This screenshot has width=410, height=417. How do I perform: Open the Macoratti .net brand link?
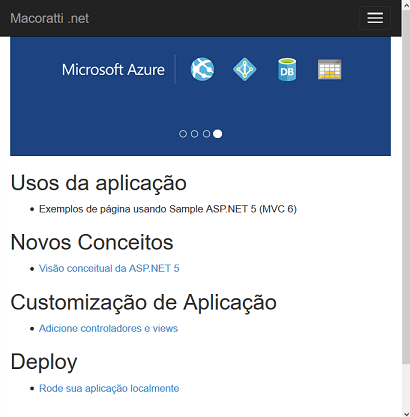[50, 18]
